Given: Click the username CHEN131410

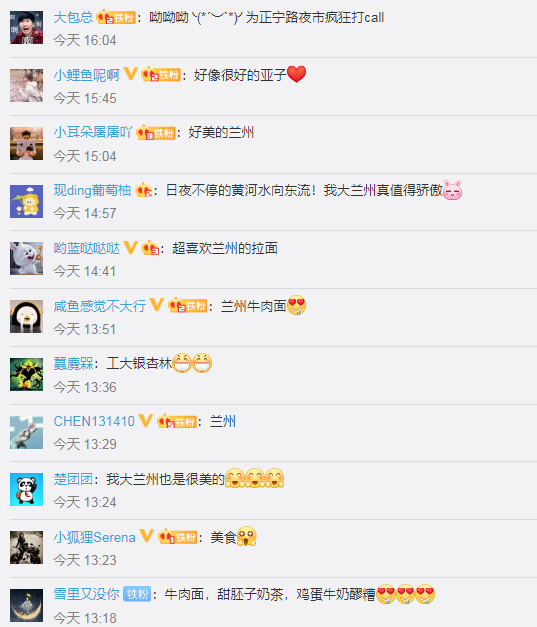Looking at the screenshot, I should pos(94,421).
